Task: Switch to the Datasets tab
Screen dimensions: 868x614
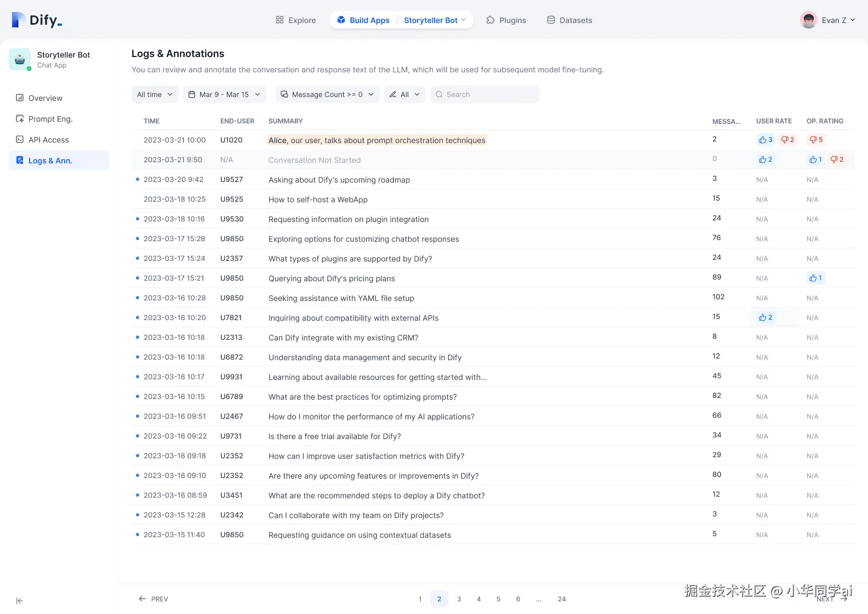Action: (x=570, y=20)
